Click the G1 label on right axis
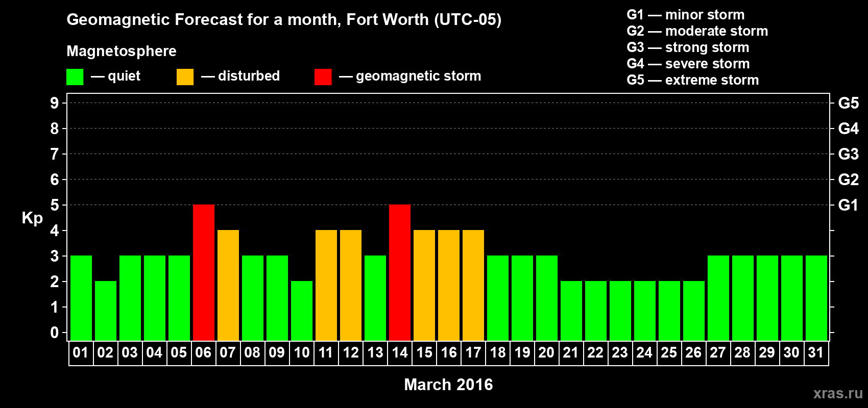Screen dimensions: 868x408 click(848, 205)
